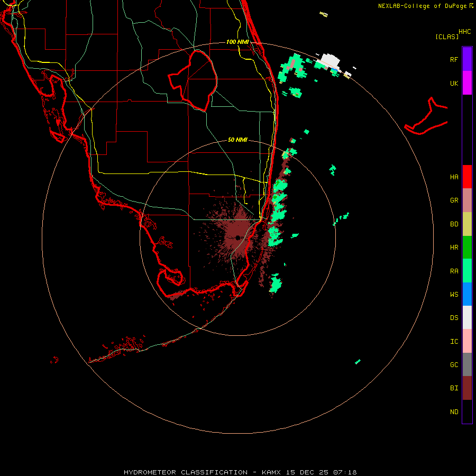Select the GC gray legend swatch

[467, 364]
